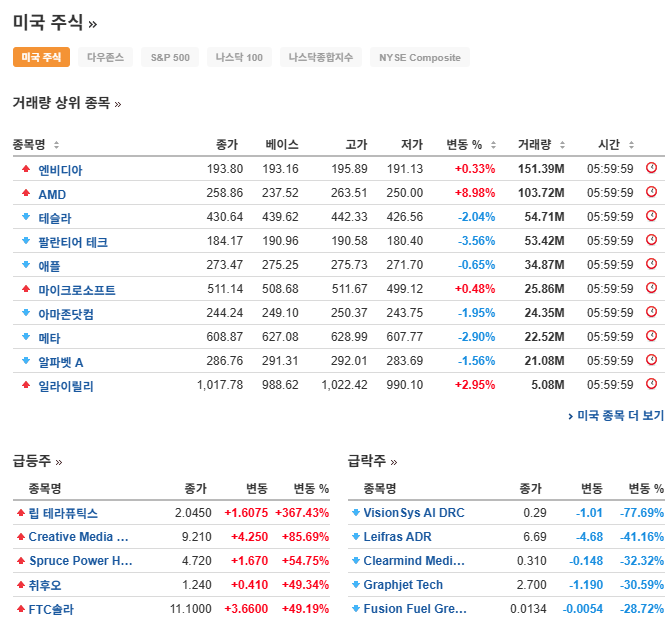Click the down arrow beside Graphjet Tech
This screenshot has width=672, height=620.
pyautogui.click(x=356, y=584)
